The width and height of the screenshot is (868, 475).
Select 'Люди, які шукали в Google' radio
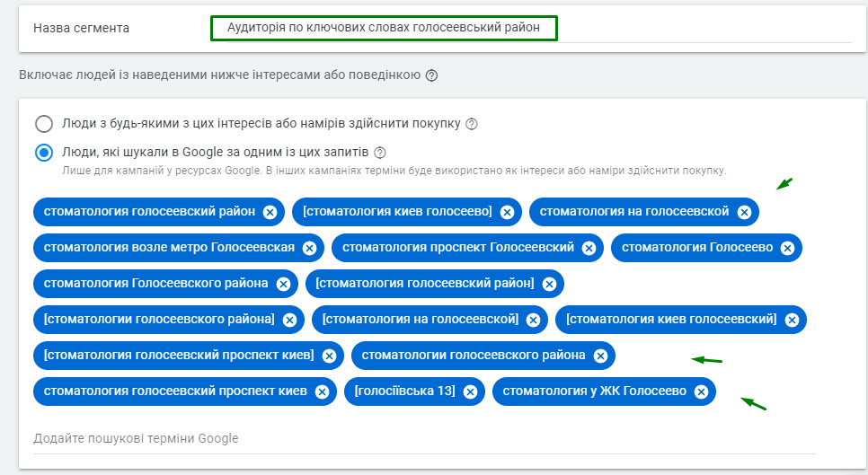point(44,153)
